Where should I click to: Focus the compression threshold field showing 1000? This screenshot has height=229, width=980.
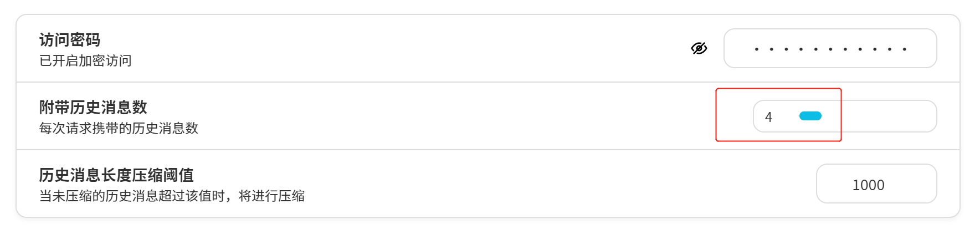click(x=876, y=184)
